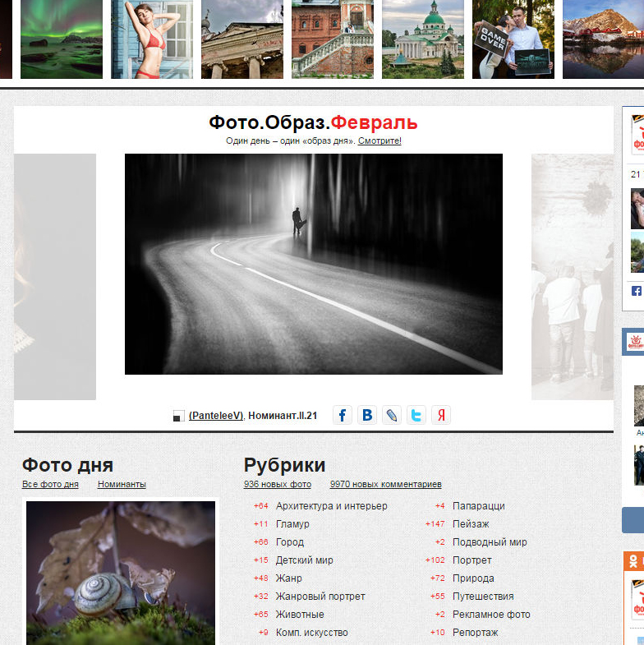Show next slide with people at wall
Image resolution: width=644 pixels, height=645 pixels.
[572, 277]
